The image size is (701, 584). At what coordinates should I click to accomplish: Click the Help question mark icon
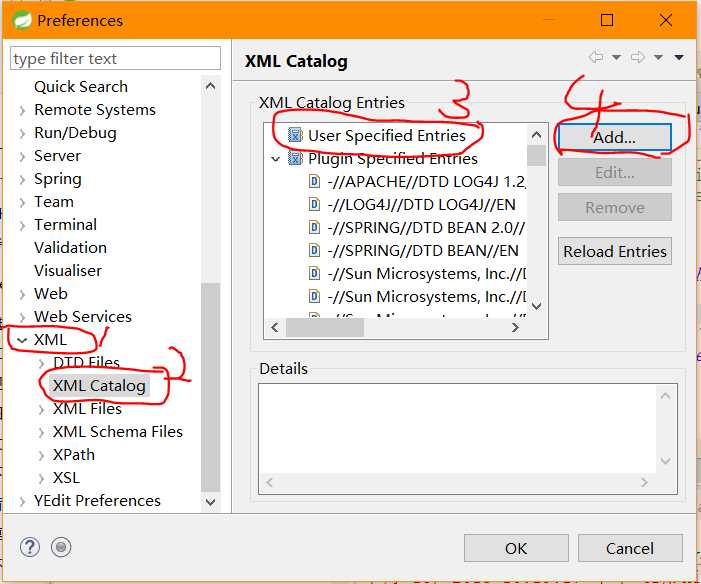(30, 547)
